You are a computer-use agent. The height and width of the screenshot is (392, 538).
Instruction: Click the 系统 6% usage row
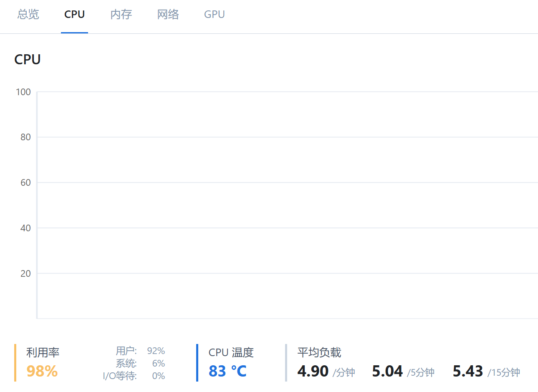click(x=140, y=363)
